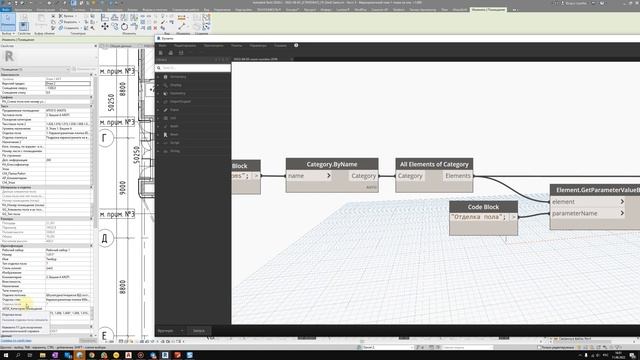Open the Dynamo File menu

point(162,46)
